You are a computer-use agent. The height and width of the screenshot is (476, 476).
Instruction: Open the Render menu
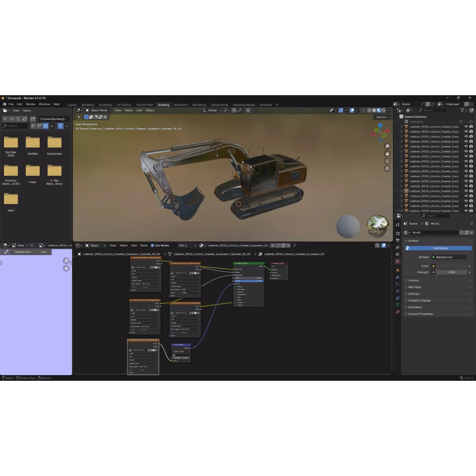(x=30, y=104)
